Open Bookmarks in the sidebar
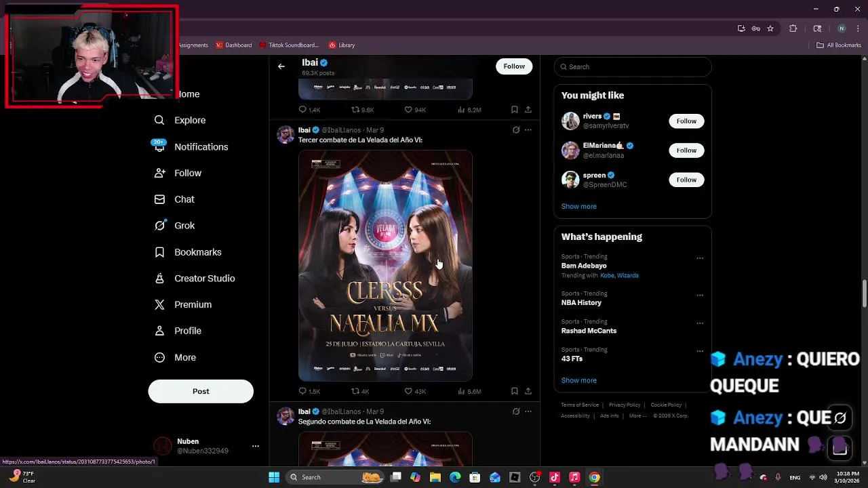Image resolution: width=868 pixels, height=488 pixels. click(x=189, y=252)
